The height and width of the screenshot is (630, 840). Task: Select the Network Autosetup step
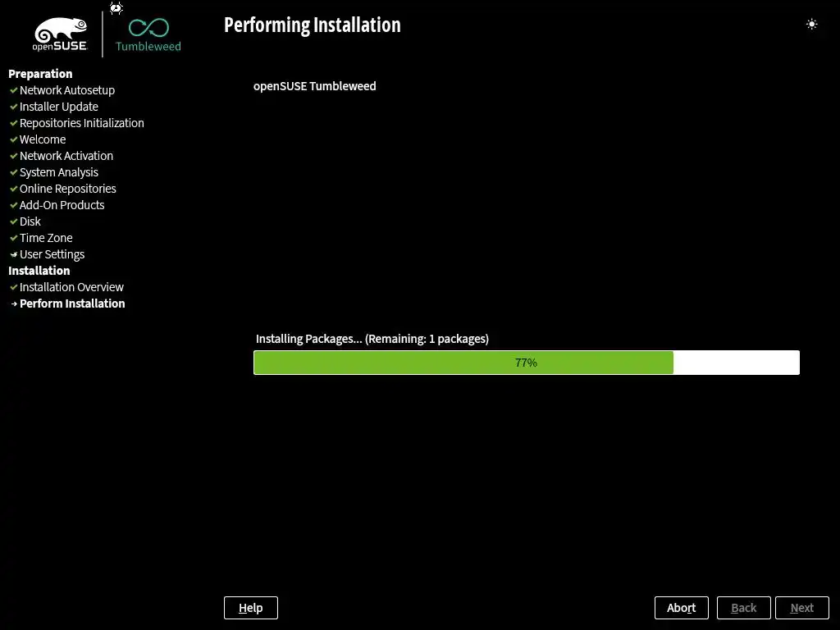[x=67, y=90]
